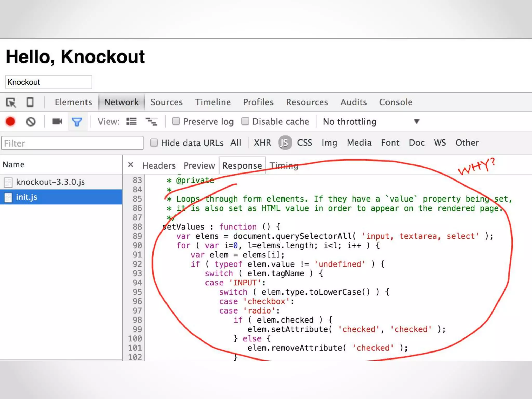Image resolution: width=532 pixels, height=399 pixels.
Task: Filter requests by Img
Action: (329, 143)
